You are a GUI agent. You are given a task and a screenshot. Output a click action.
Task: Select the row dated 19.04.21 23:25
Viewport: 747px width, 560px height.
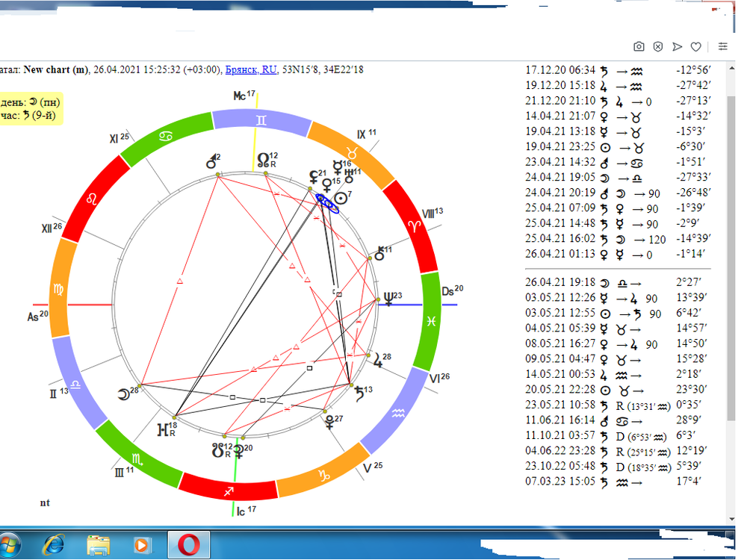click(x=618, y=146)
